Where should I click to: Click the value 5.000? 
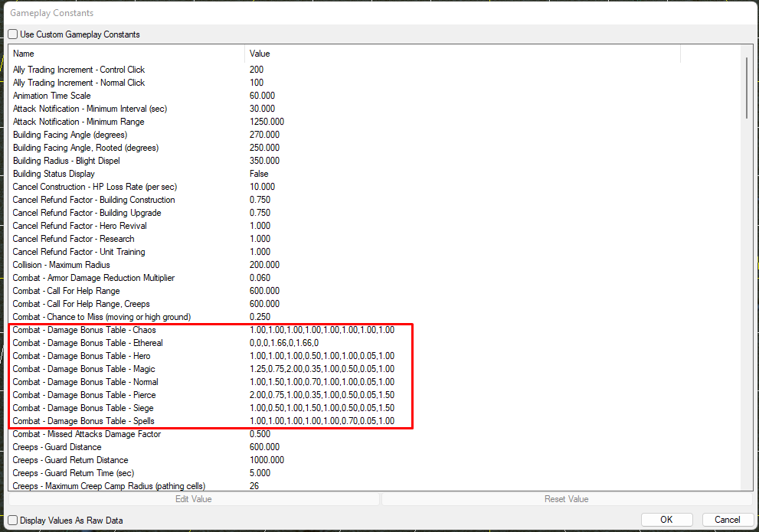coord(260,474)
